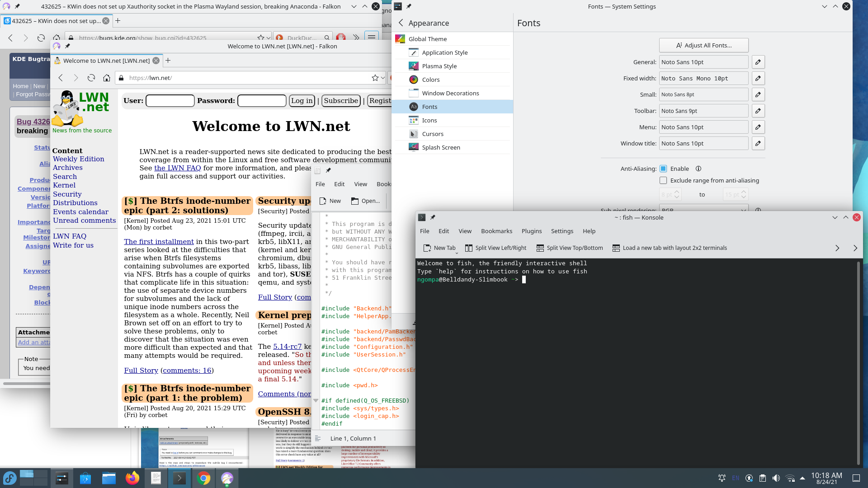This screenshot has width=868, height=488.
Task: Edit the Small font with its pencil button
Action: pos(758,94)
